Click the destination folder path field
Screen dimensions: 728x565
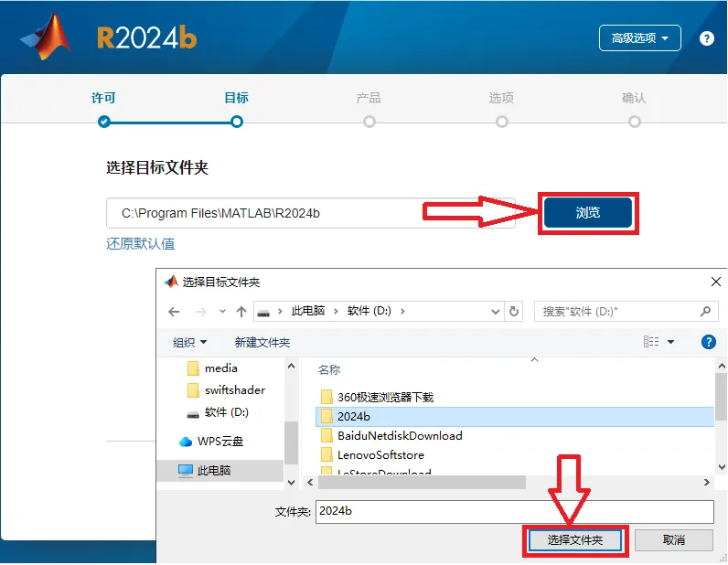pyautogui.click(x=311, y=213)
